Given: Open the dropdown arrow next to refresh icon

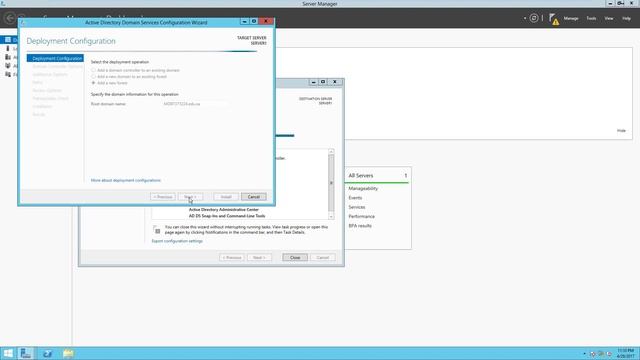Looking at the screenshot, I should 525,18.
